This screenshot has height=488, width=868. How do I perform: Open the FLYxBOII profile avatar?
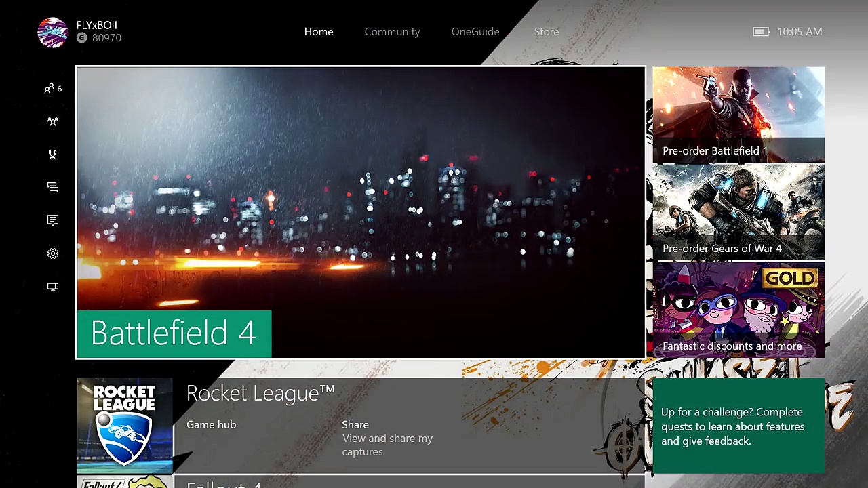53,32
